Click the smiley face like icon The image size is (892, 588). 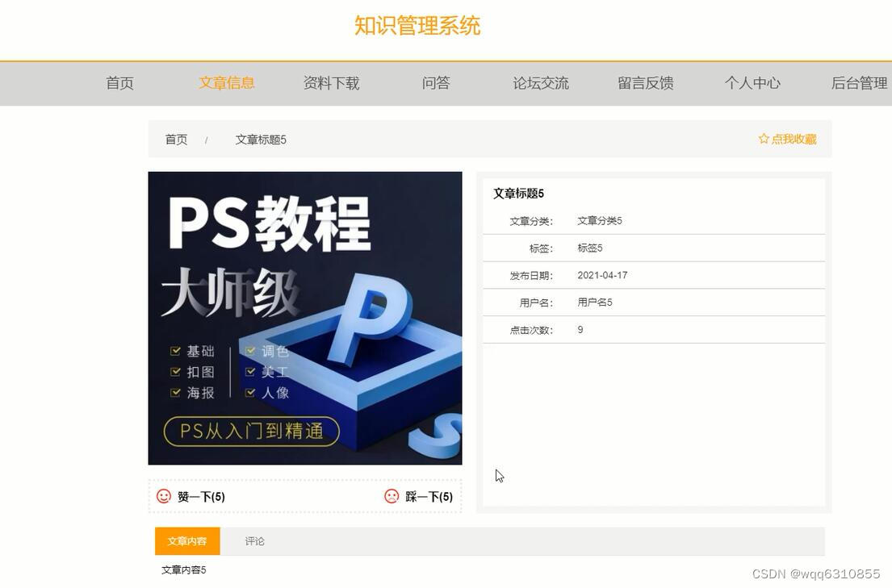(x=164, y=496)
